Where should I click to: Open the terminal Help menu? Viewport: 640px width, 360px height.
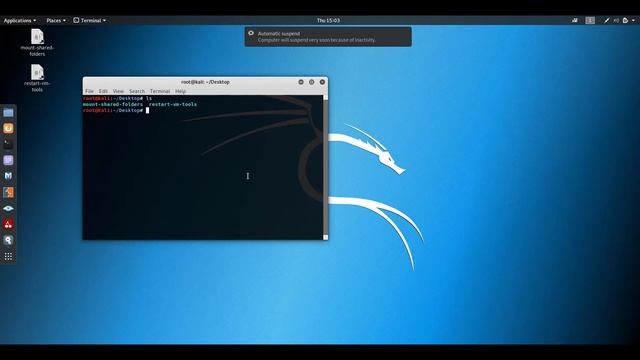coord(180,91)
